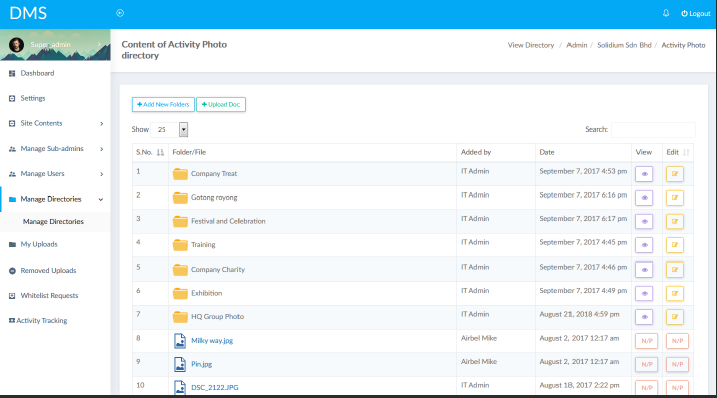View Exhibition folder eye button

(x=644, y=293)
